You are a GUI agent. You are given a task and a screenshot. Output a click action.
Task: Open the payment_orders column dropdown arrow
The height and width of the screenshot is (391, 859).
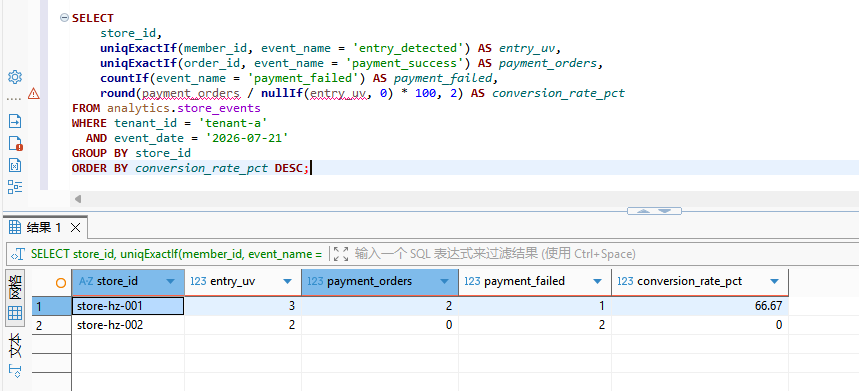pyautogui.click(x=444, y=281)
